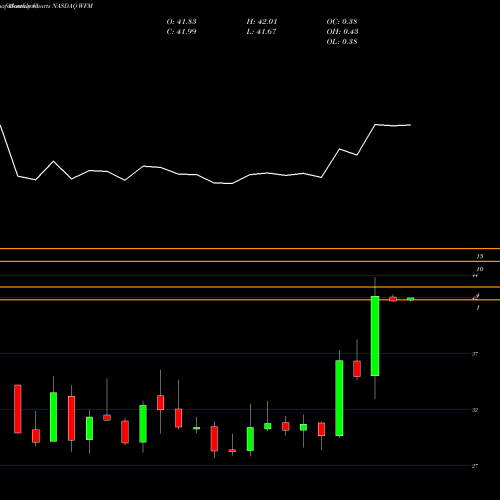Click the 'OC: 0.38' value
This screenshot has height=500, width=500.
(x=342, y=22)
